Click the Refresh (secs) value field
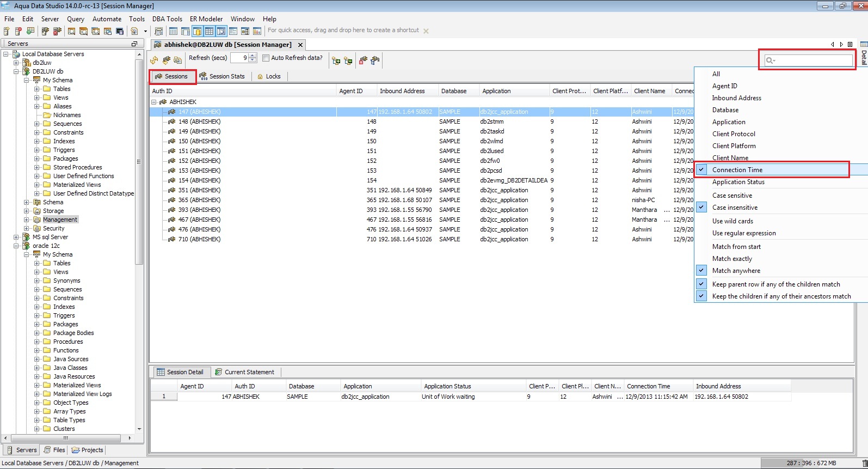The image size is (868, 469). [x=239, y=58]
